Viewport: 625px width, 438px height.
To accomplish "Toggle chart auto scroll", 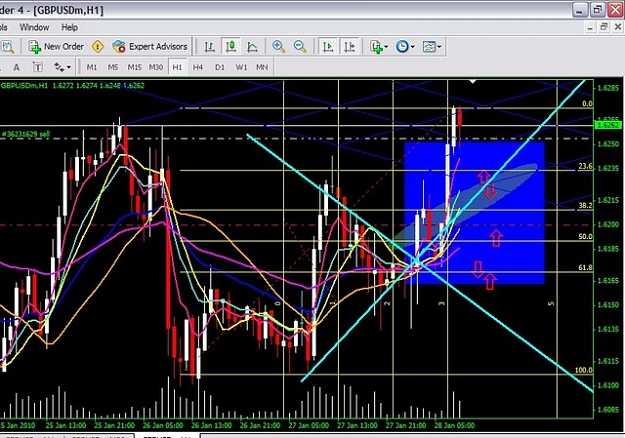I will pos(328,47).
